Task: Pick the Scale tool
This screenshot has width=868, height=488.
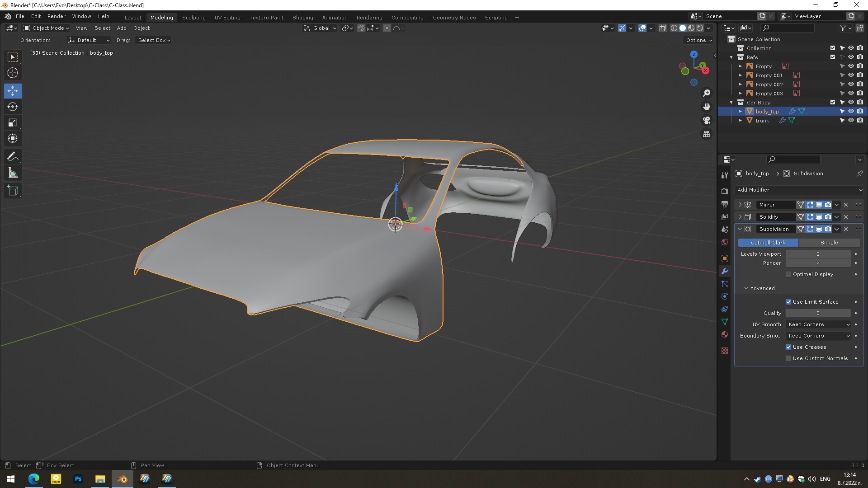Action: click(13, 122)
